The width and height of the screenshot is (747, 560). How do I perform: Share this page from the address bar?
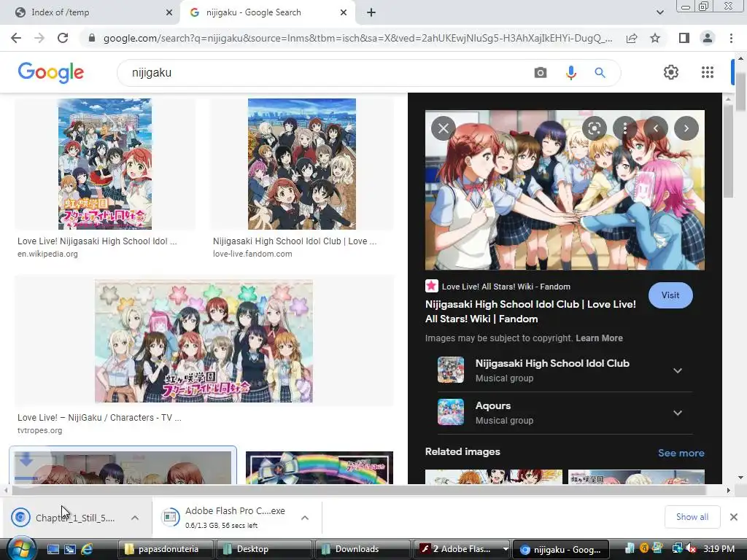click(x=632, y=38)
